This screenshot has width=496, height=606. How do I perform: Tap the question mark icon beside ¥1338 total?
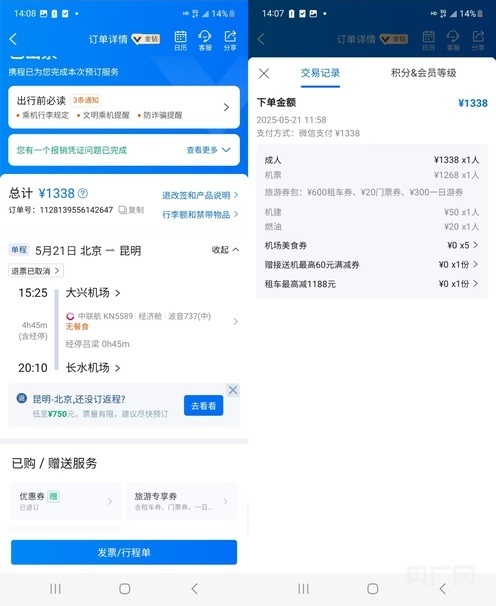click(x=83, y=193)
